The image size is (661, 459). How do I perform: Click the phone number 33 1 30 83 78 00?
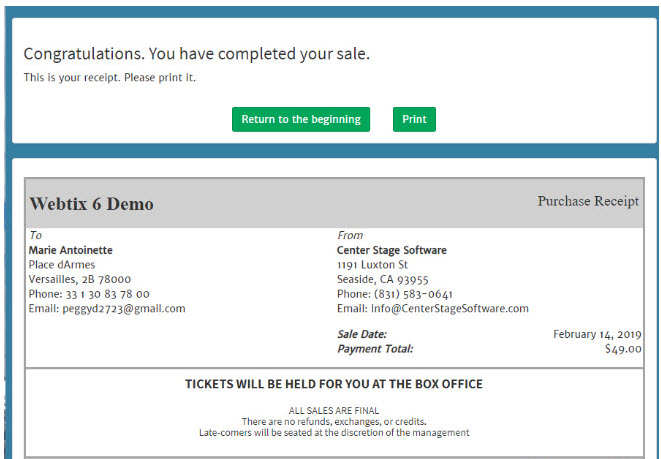click(107, 294)
